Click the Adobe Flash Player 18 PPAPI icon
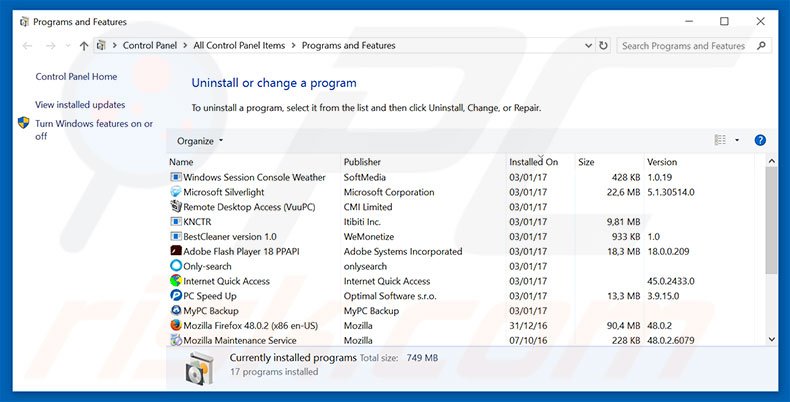Image resolution: width=790 pixels, height=402 pixels. tap(176, 251)
